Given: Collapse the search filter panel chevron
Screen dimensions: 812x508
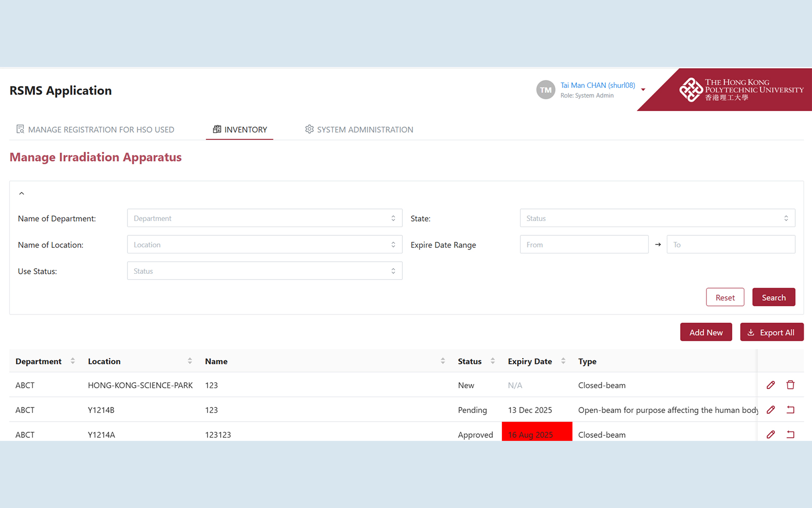Looking at the screenshot, I should tap(22, 193).
